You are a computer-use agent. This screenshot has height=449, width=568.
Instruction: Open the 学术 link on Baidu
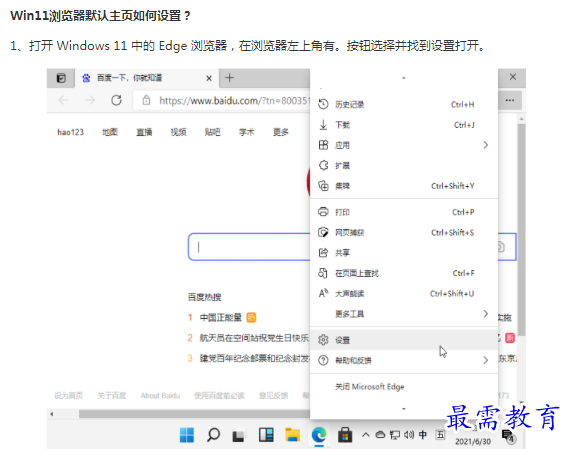246,132
